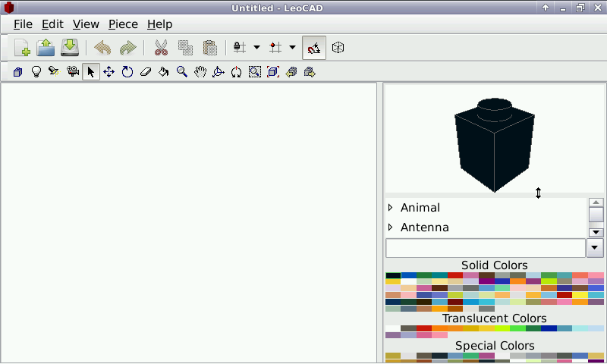607x364 pixels.
Task: Select the light bulb tool
Action: click(36, 72)
